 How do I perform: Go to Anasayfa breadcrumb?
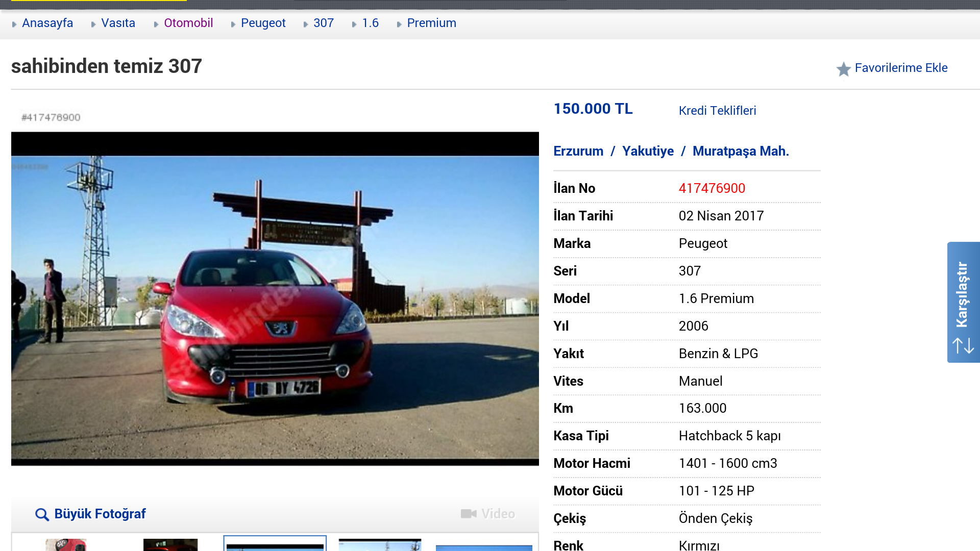pyautogui.click(x=47, y=23)
